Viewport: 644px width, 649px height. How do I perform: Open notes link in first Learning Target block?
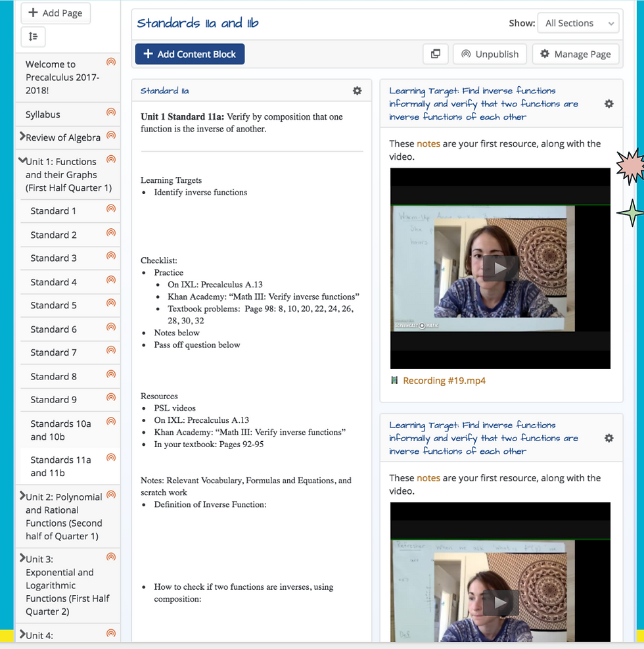[x=428, y=143]
